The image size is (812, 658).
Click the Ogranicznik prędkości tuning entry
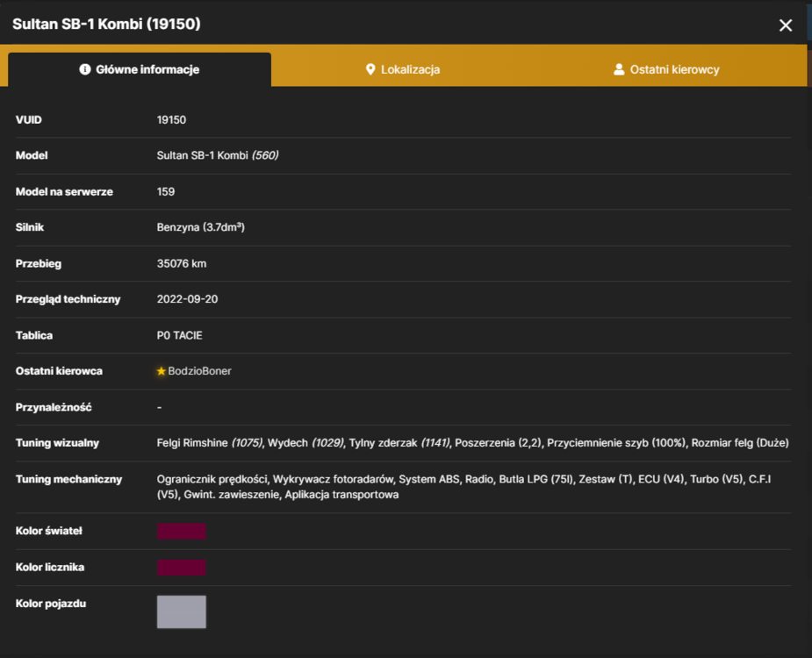click(212, 479)
